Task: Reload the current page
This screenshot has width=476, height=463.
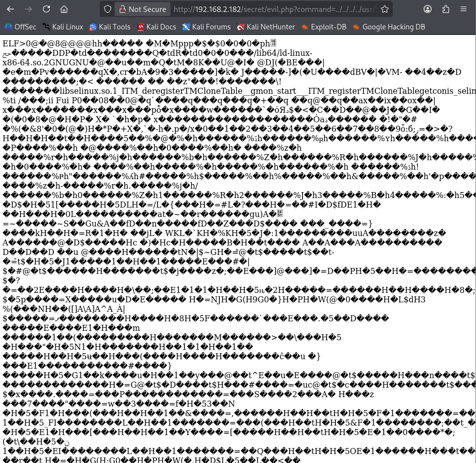Action: [x=46, y=9]
